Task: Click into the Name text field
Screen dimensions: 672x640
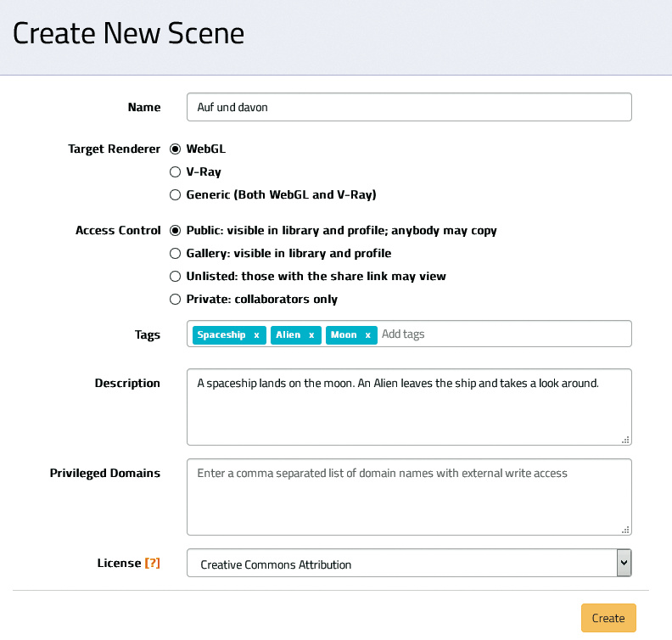Action: (x=409, y=107)
